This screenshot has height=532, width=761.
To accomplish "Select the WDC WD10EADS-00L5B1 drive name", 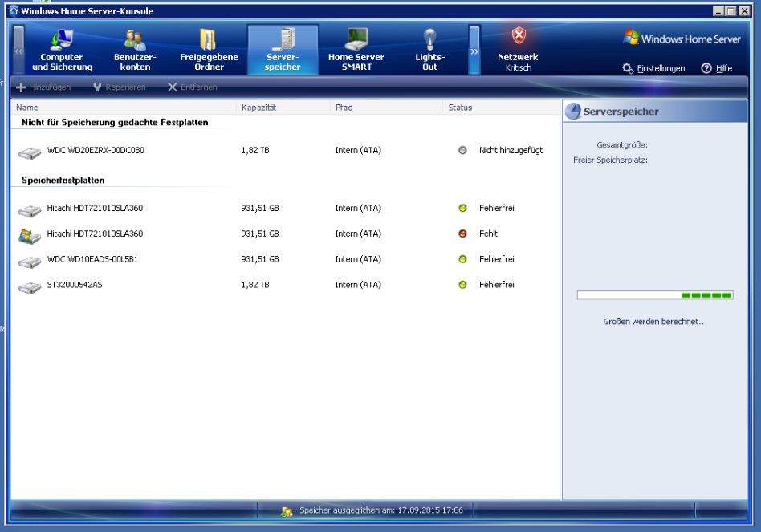I will [x=92, y=259].
